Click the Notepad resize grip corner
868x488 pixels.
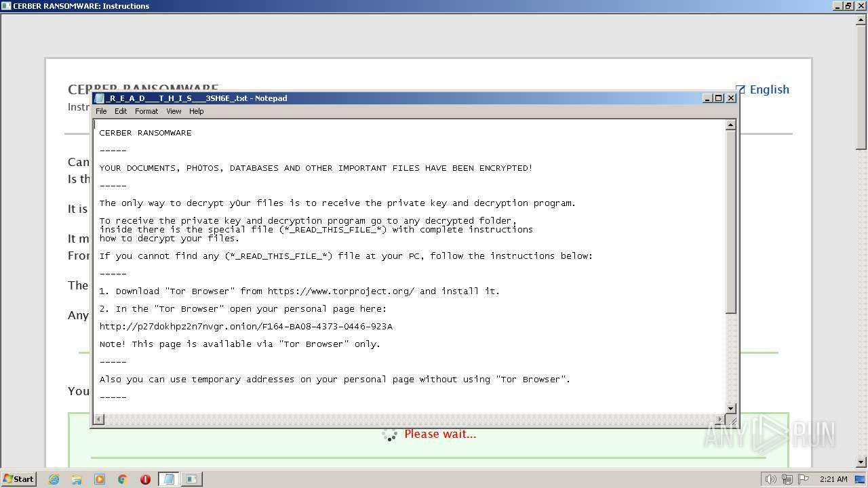[732, 420]
